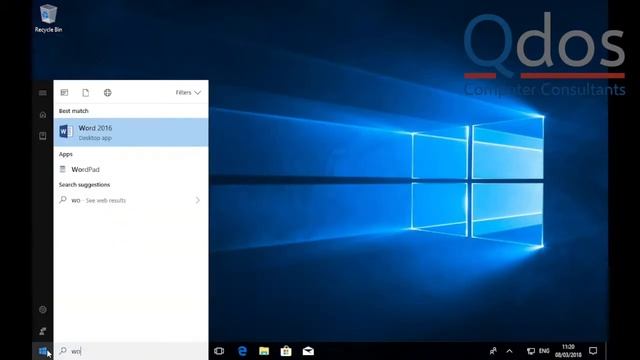Image resolution: width=640 pixels, height=360 pixels.
Task: Open Feedback icon in search sidebar
Action: click(42, 331)
